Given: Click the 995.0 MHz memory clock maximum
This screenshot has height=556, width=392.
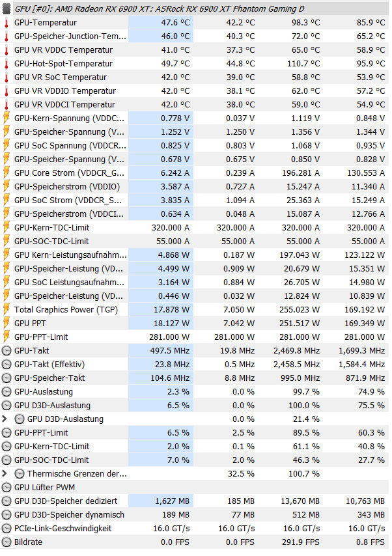Looking at the screenshot, I should coord(300,378).
